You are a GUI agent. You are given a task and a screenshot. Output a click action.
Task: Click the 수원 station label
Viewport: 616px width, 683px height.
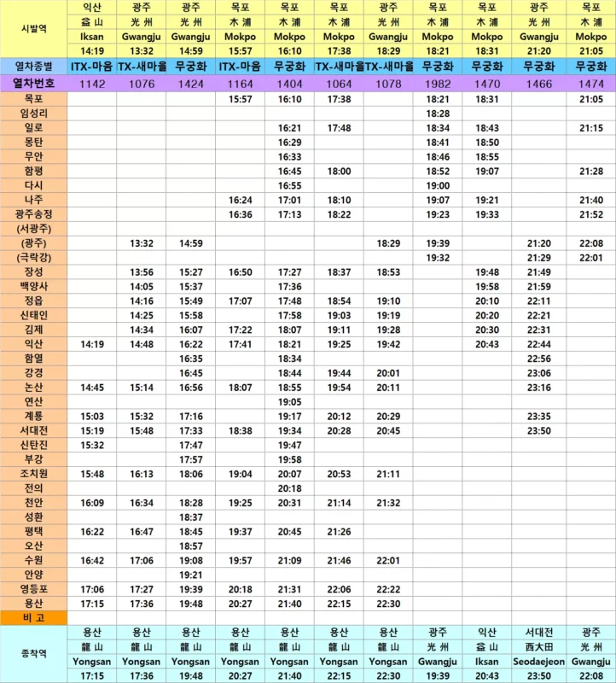(33, 560)
